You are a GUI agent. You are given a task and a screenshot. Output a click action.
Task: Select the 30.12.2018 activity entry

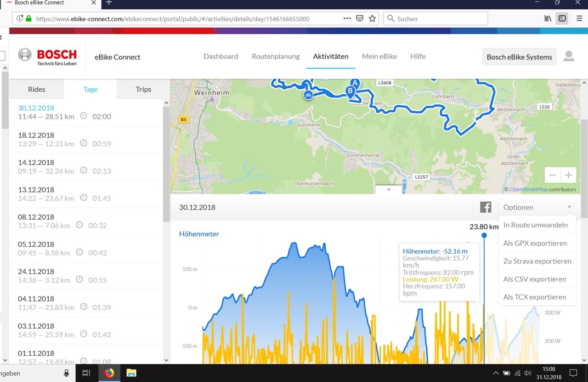click(x=86, y=112)
